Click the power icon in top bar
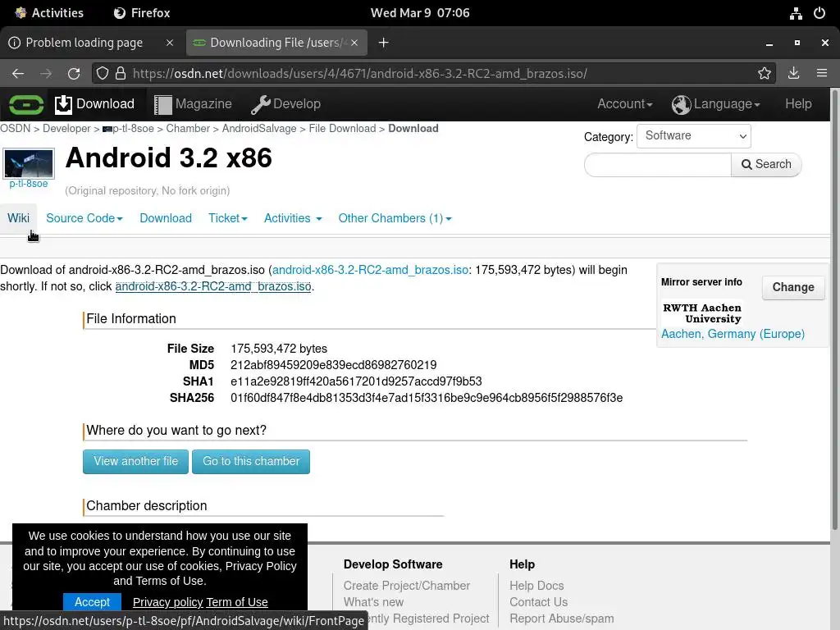Screen dimensions: 840x630 tap(819, 13)
